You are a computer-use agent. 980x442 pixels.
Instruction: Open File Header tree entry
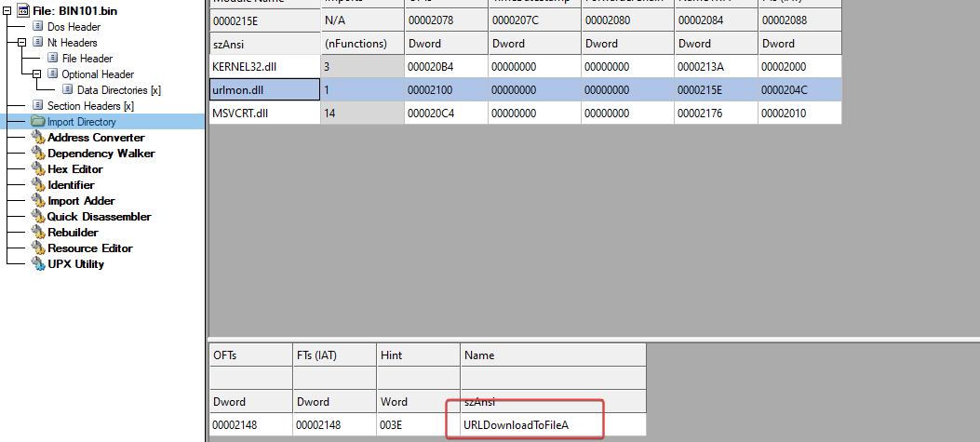coord(87,58)
